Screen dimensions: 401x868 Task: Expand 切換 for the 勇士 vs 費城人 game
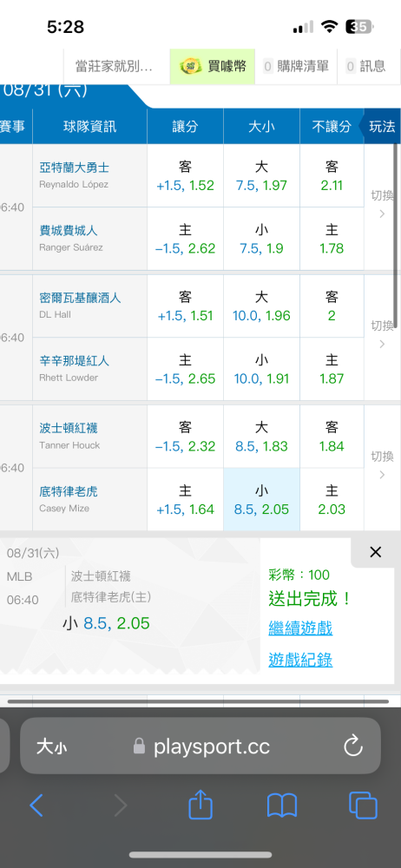point(382,204)
